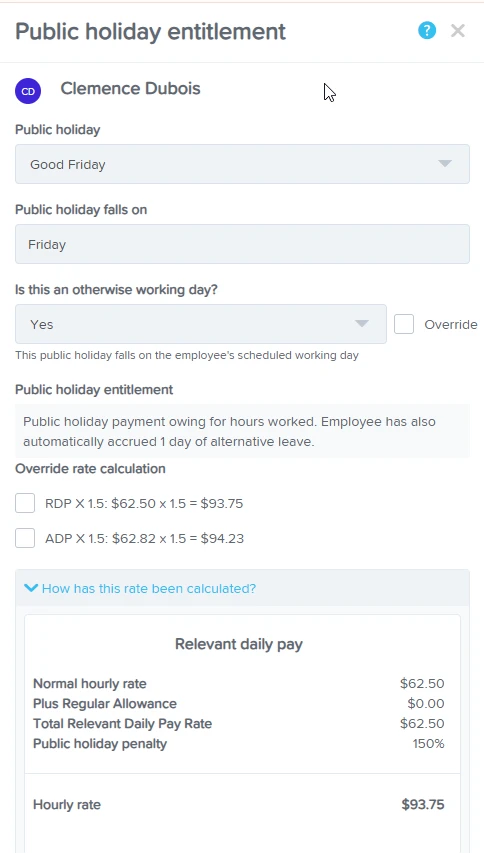This screenshot has height=853, width=484.
Task: Select the Clemence Dubois employee name
Action: point(130,89)
